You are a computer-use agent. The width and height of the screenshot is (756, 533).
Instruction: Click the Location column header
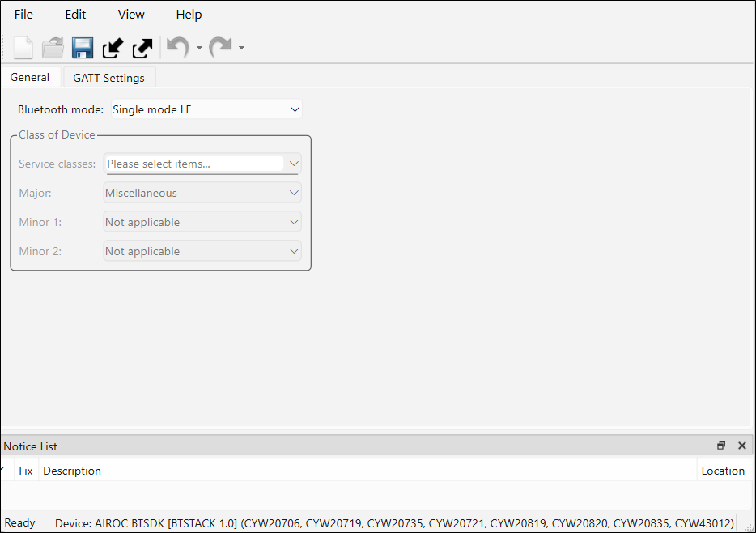[723, 471]
